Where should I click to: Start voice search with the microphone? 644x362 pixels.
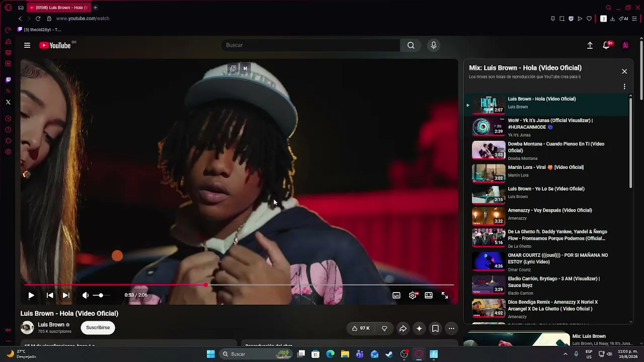(434, 45)
